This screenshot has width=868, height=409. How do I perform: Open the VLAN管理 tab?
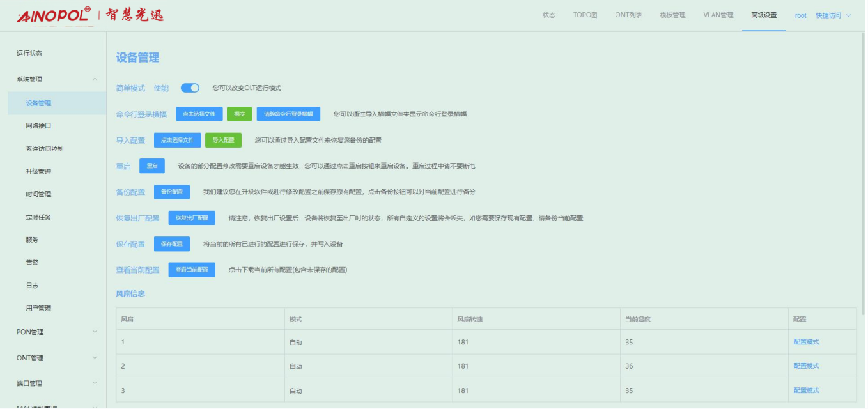point(718,15)
